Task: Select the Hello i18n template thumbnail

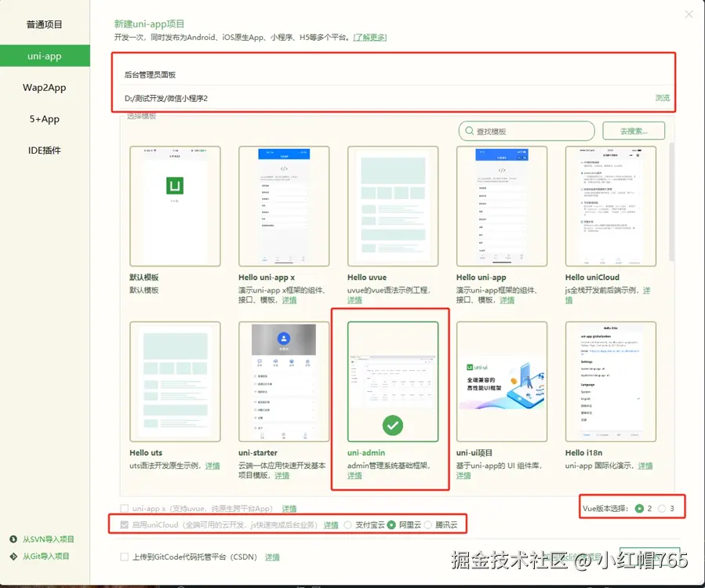Action: (x=611, y=381)
